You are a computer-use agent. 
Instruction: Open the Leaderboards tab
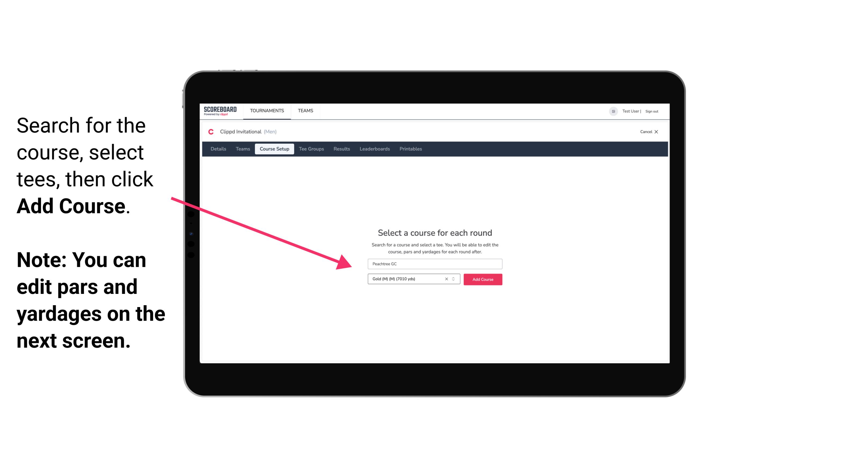click(374, 149)
